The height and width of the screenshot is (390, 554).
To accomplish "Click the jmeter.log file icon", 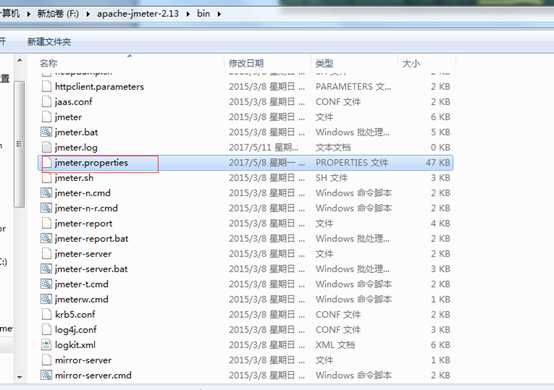I will (46, 147).
